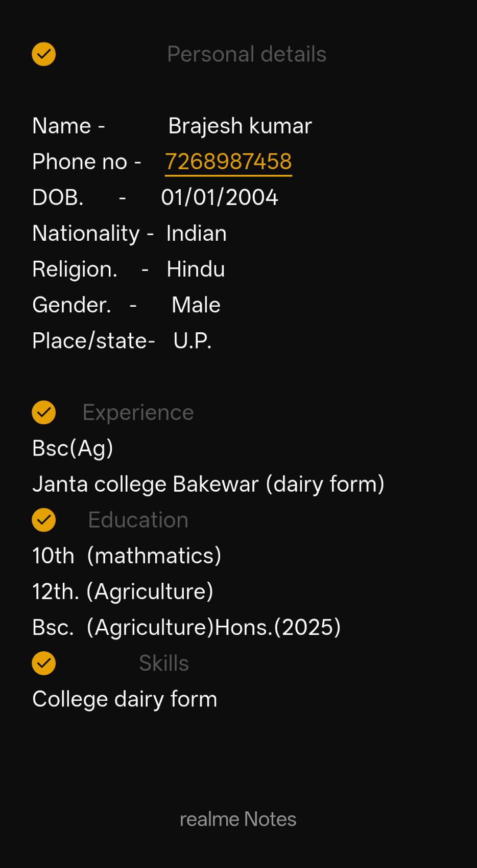This screenshot has height=868, width=477.
Task: Click the name Brajesh kumar
Action: point(240,126)
